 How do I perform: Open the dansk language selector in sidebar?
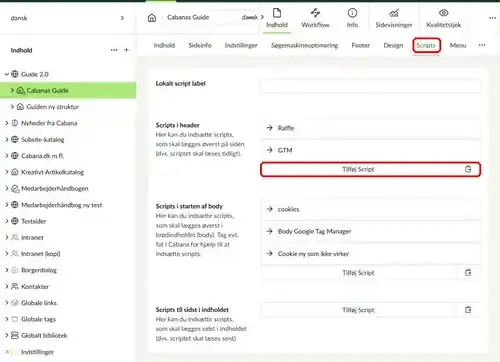pyautogui.click(x=68, y=18)
